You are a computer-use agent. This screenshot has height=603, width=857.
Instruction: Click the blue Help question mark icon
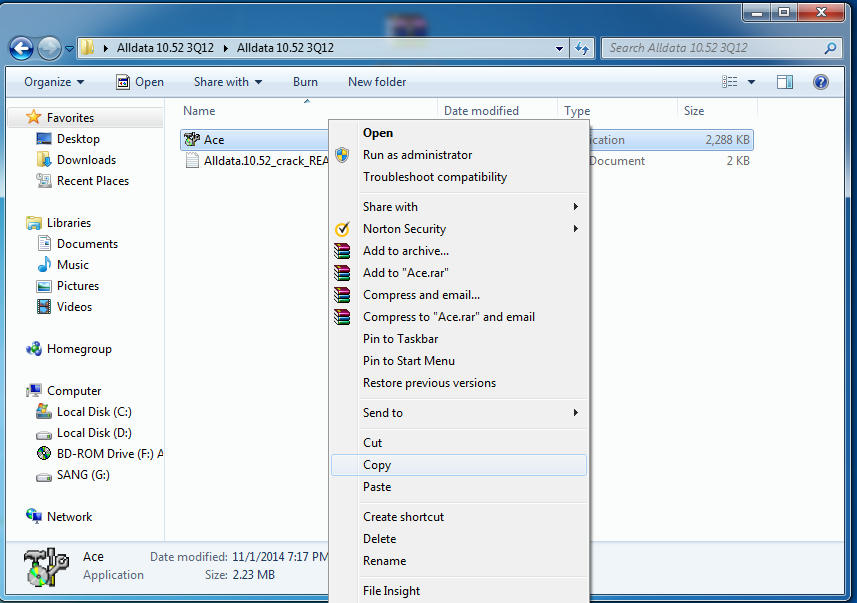(x=820, y=82)
